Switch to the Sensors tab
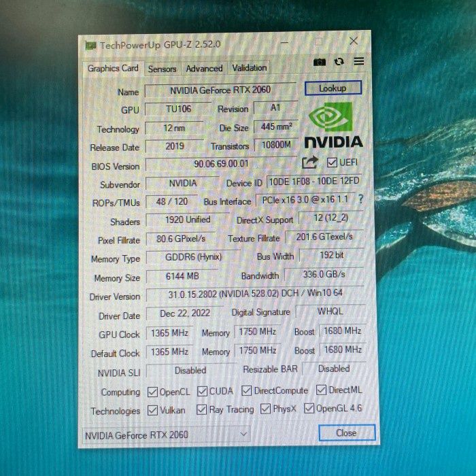The width and height of the screenshot is (476, 476). pos(163,69)
